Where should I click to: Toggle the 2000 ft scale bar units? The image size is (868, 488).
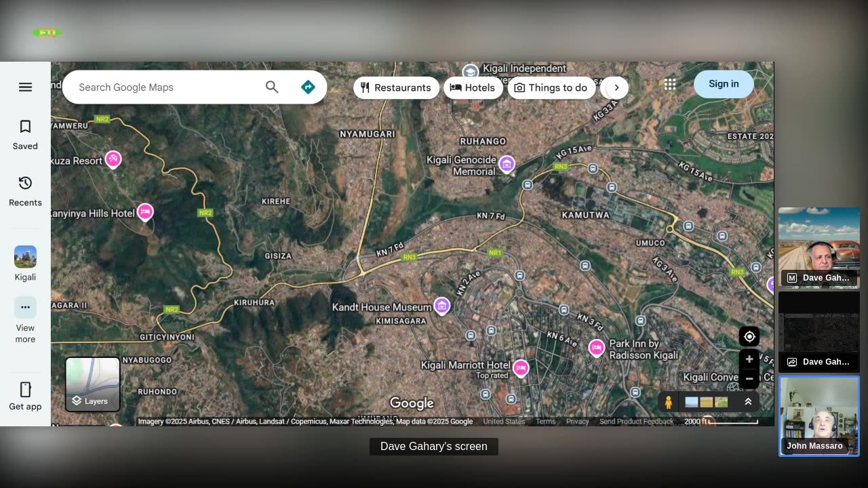721,422
